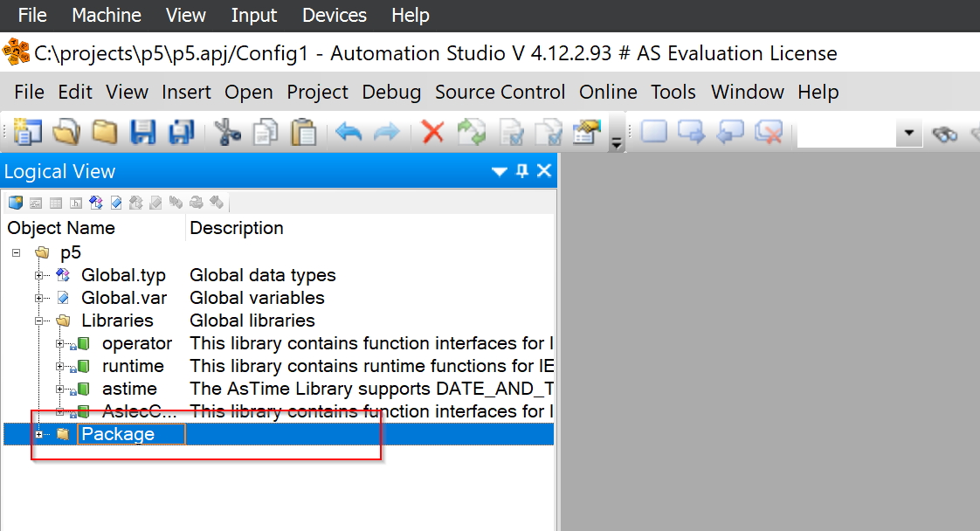Image resolution: width=980 pixels, height=531 pixels.
Task: Click the blue cube icon in the Logical View toolbar
Action: (x=16, y=203)
